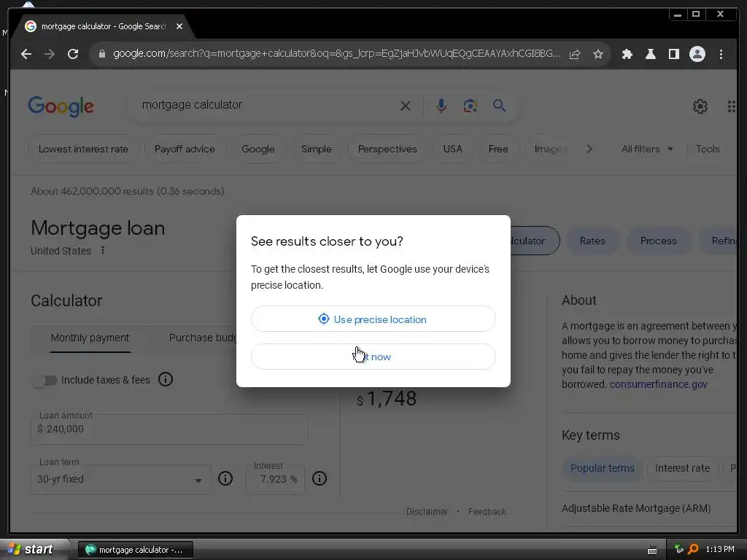This screenshot has width=747, height=560.
Task: Click the Payoff advice filter chip
Action: point(185,149)
